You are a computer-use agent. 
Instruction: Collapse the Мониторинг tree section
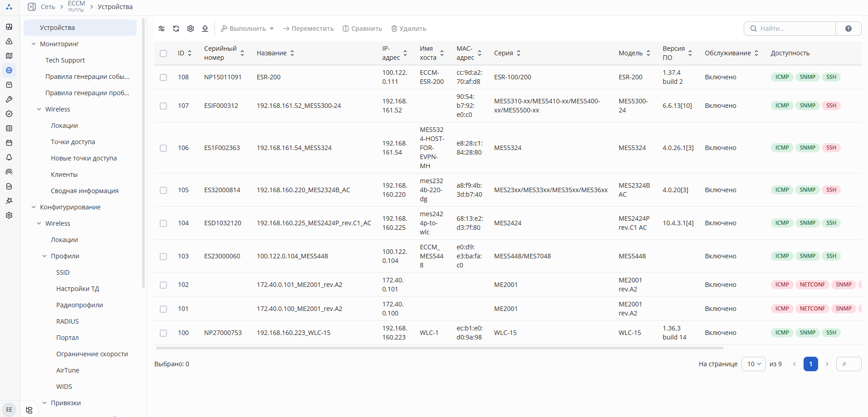coord(34,44)
